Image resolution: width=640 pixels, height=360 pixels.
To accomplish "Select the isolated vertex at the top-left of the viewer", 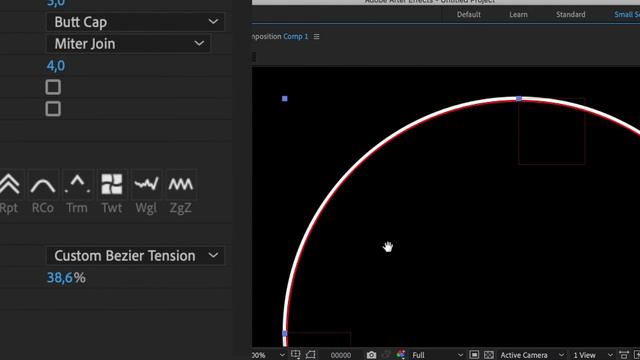I will tap(285, 98).
